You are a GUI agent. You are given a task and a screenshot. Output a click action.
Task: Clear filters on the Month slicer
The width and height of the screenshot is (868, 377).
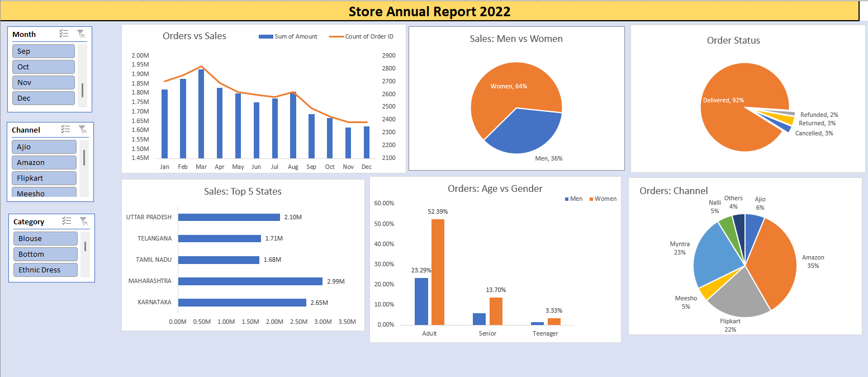coord(82,34)
